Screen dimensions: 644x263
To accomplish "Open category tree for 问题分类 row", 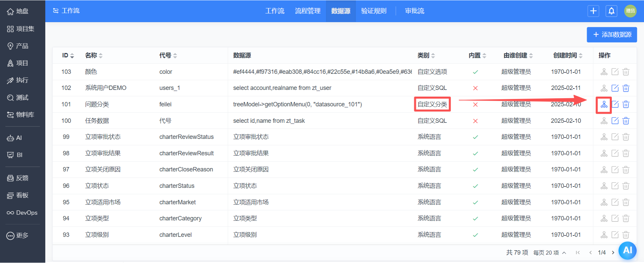I will tap(604, 105).
